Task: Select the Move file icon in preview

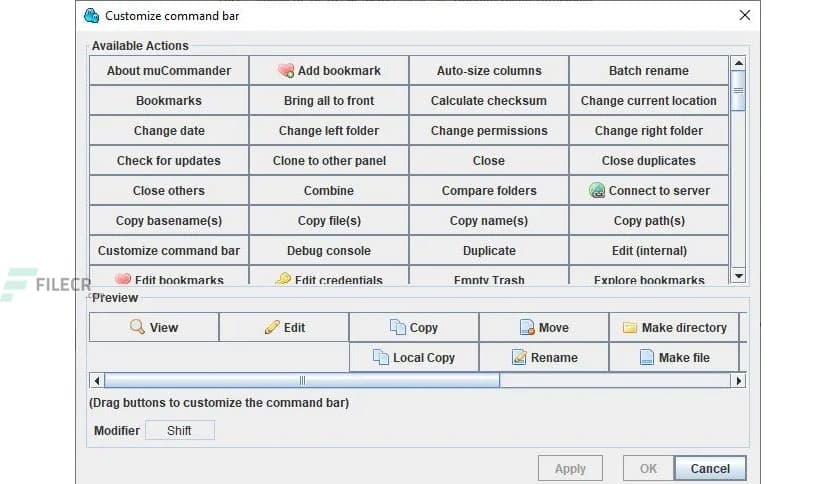Action: coord(528,327)
